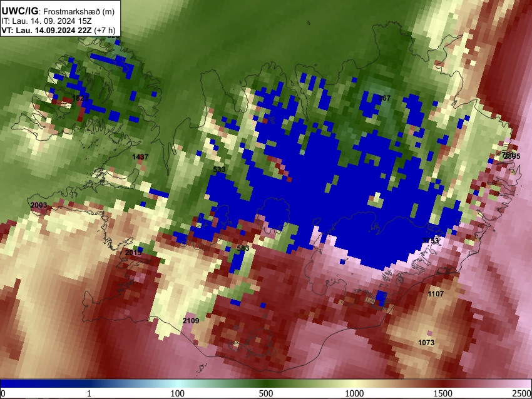This screenshot has width=532, height=399.
Task: Click the 1823 value label on the map
Action: click(x=80, y=98)
